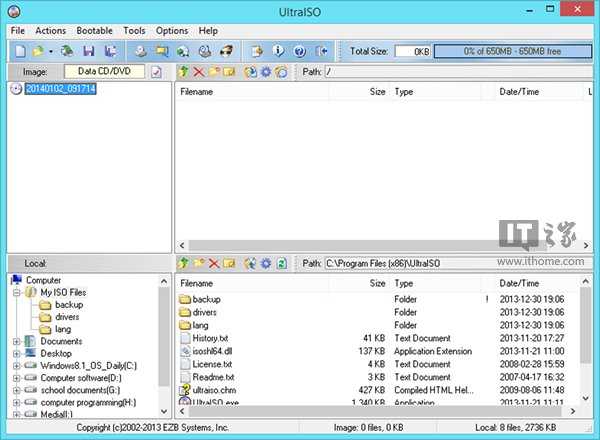
Task: Click the Add Files icon in main toolbar
Action: pyautogui.click(x=257, y=51)
